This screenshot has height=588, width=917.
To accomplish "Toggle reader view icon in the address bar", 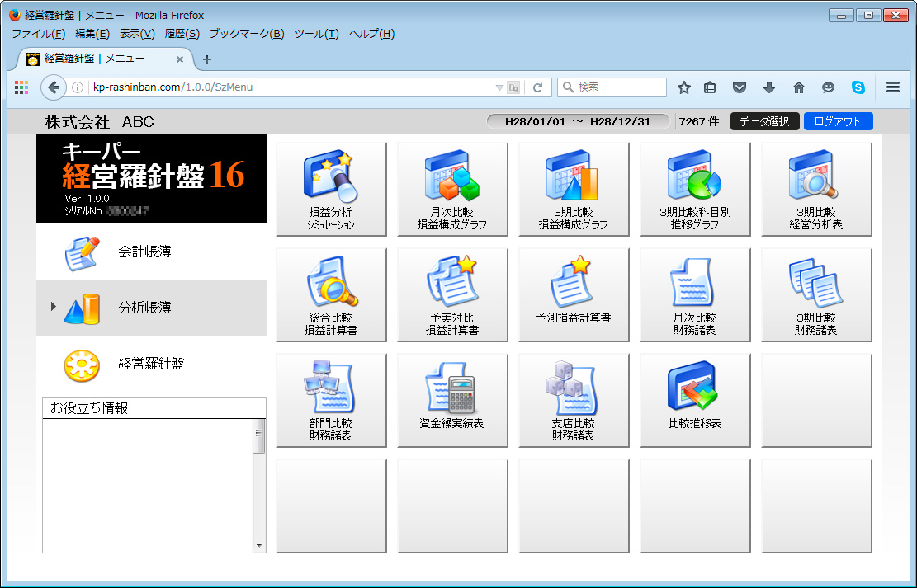I will click(513, 87).
